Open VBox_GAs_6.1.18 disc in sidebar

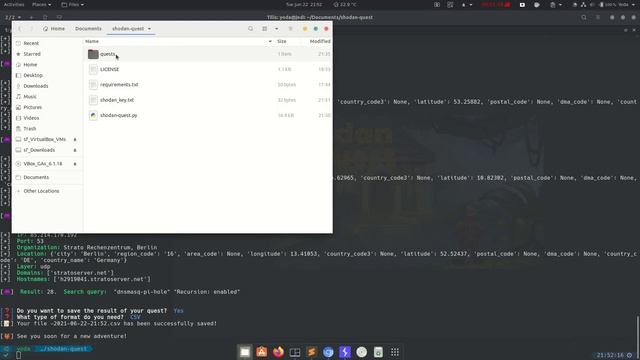pyautogui.click(x=42, y=164)
